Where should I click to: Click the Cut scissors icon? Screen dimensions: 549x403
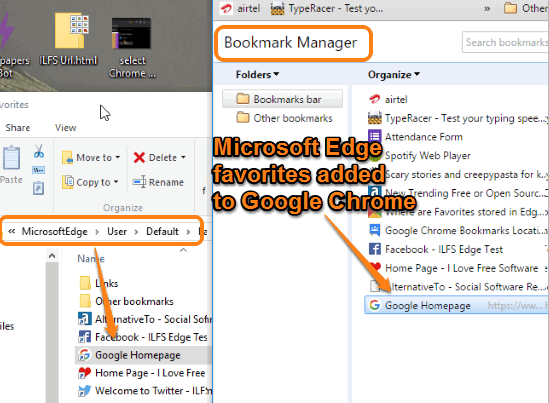(39, 151)
